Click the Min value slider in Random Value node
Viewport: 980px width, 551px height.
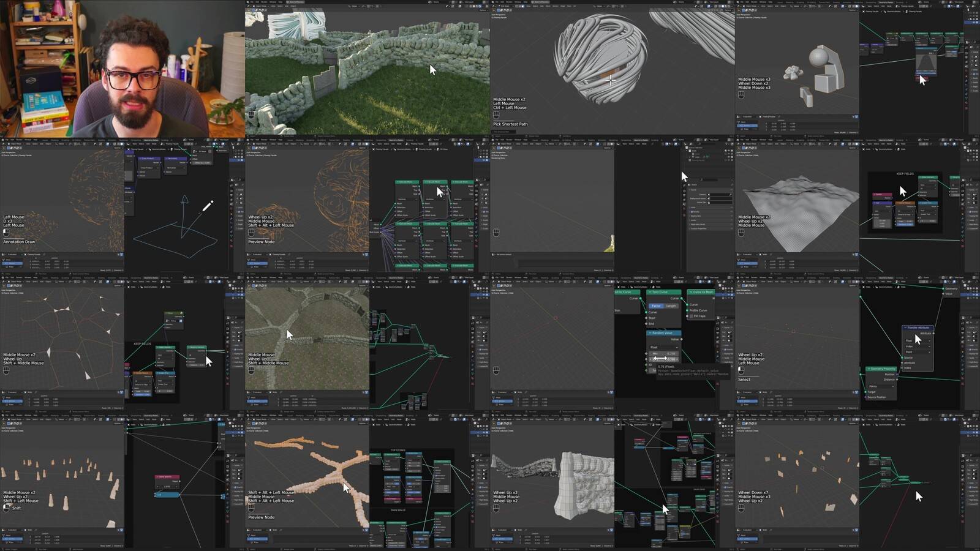(x=663, y=353)
